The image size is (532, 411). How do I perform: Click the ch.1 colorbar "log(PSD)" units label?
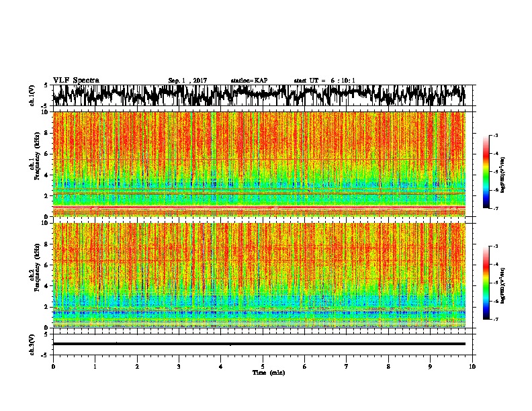(503, 175)
